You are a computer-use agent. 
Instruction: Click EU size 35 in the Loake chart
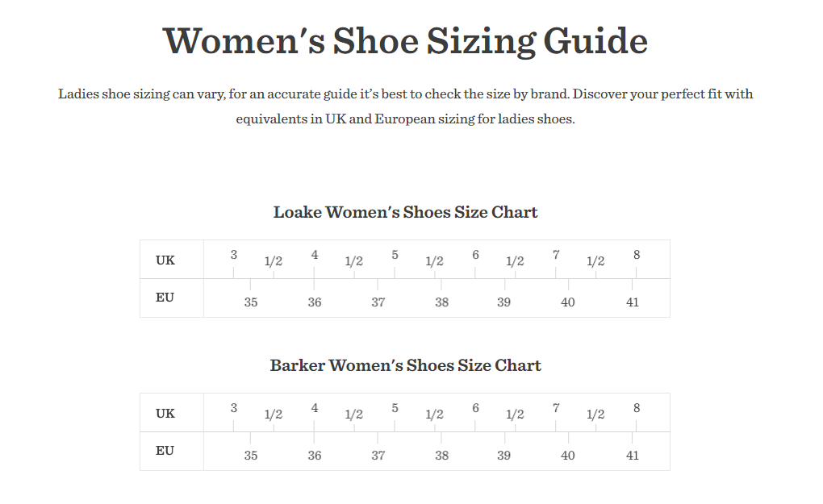click(x=251, y=302)
